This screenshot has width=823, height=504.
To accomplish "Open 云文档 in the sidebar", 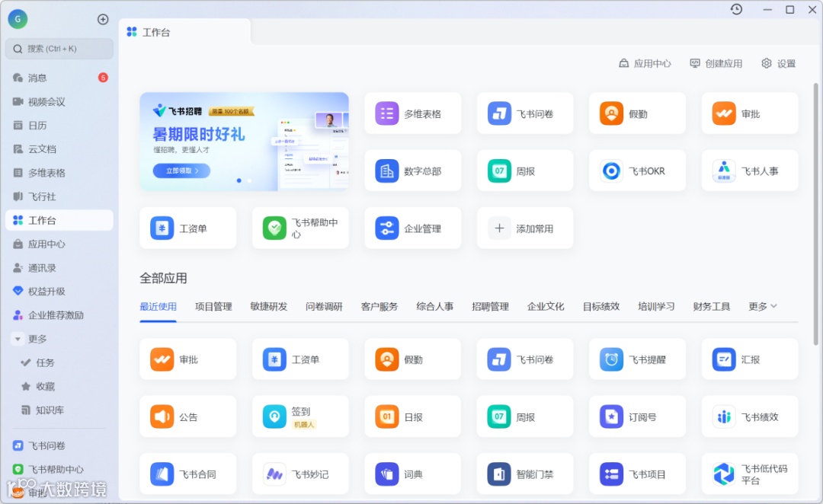I will tap(59, 149).
